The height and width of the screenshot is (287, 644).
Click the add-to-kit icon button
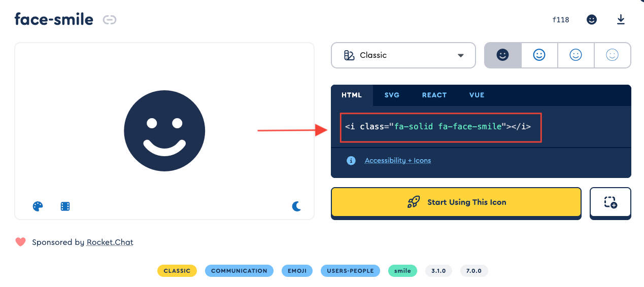(x=610, y=202)
